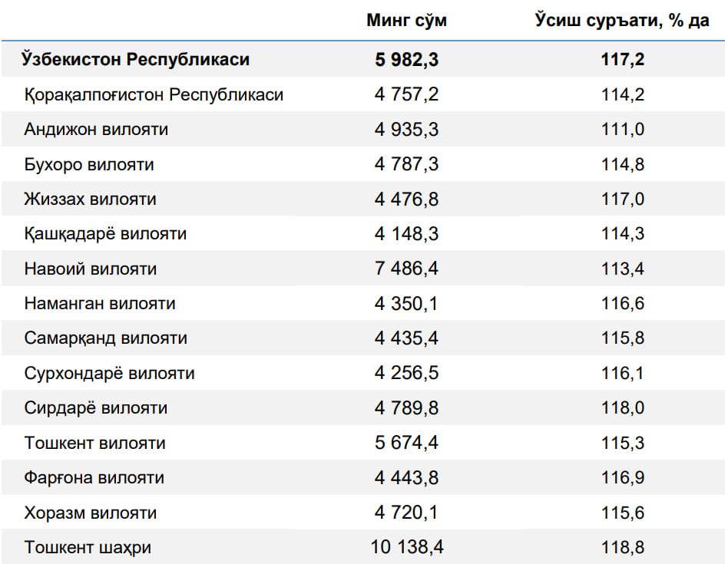The height and width of the screenshot is (564, 728).
Task: Click the Наманган вилояти label
Action: pyautogui.click(x=100, y=303)
